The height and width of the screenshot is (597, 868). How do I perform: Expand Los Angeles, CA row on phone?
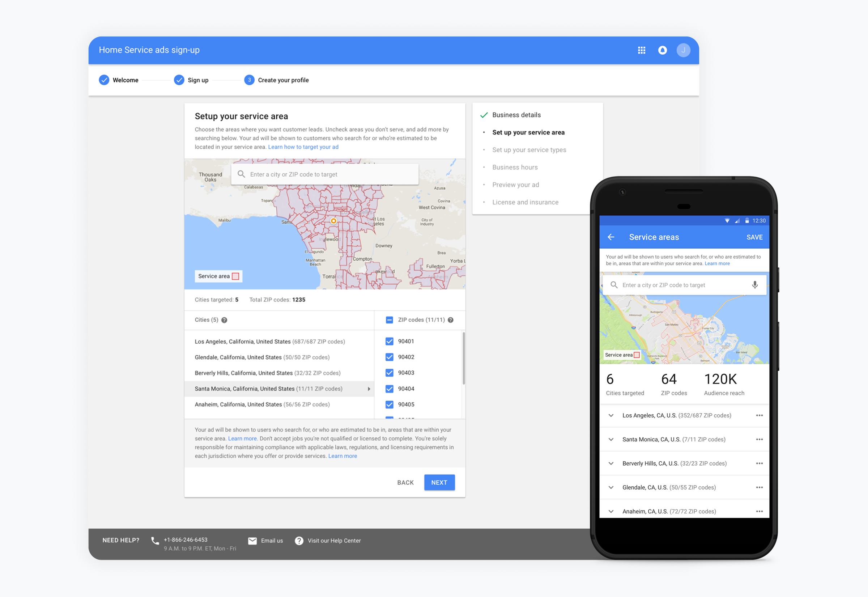pos(611,416)
